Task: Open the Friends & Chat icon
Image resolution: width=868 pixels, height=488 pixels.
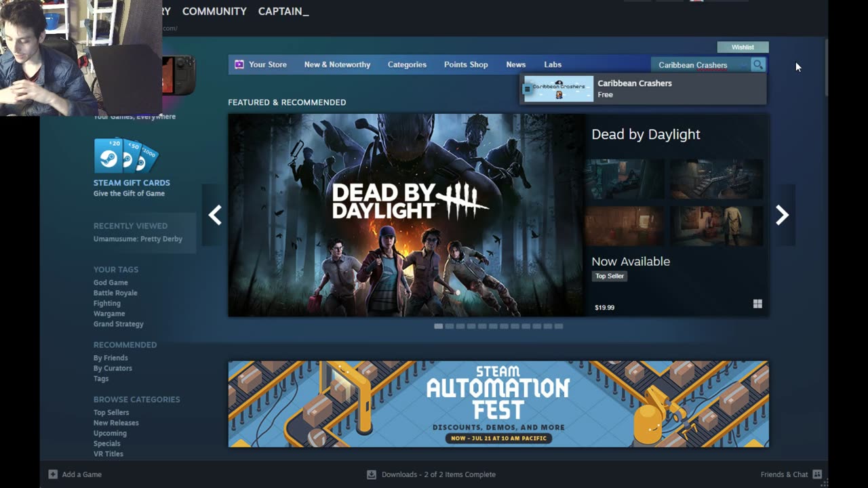Action: (817, 474)
